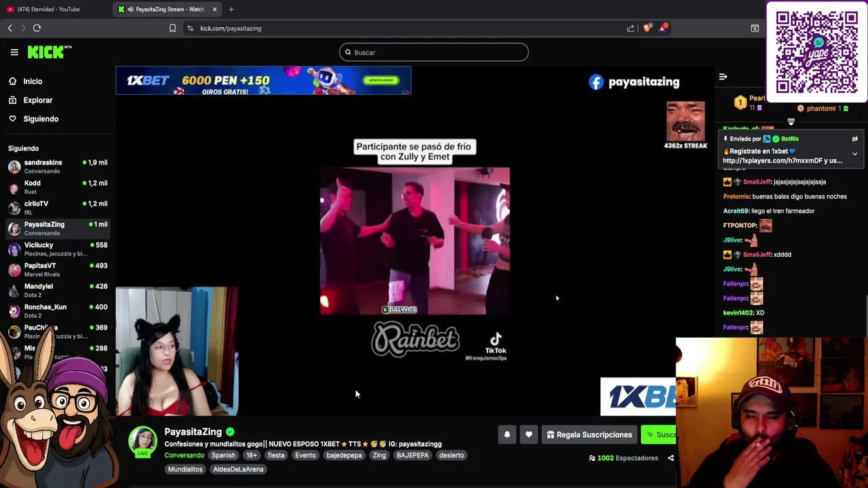Viewport: 868px width, 488px height.
Task: Reload the current page
Action: pyautogui.click(x=37, y=28)
